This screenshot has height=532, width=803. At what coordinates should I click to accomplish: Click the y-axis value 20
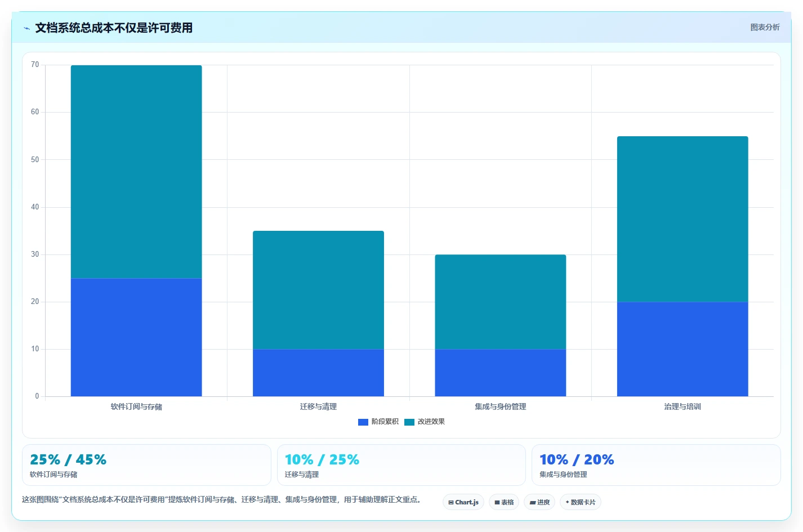point(35,302)
